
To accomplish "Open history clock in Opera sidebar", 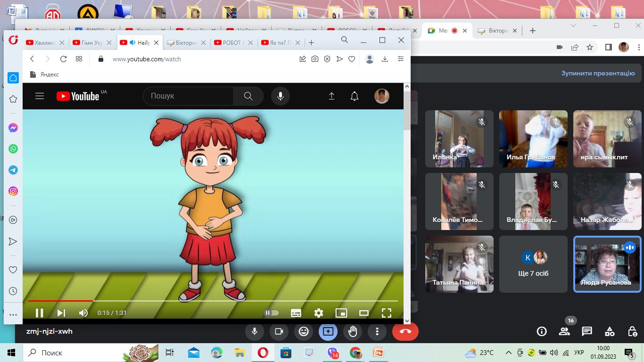I will pyautogui.click(x=13, y=291).
